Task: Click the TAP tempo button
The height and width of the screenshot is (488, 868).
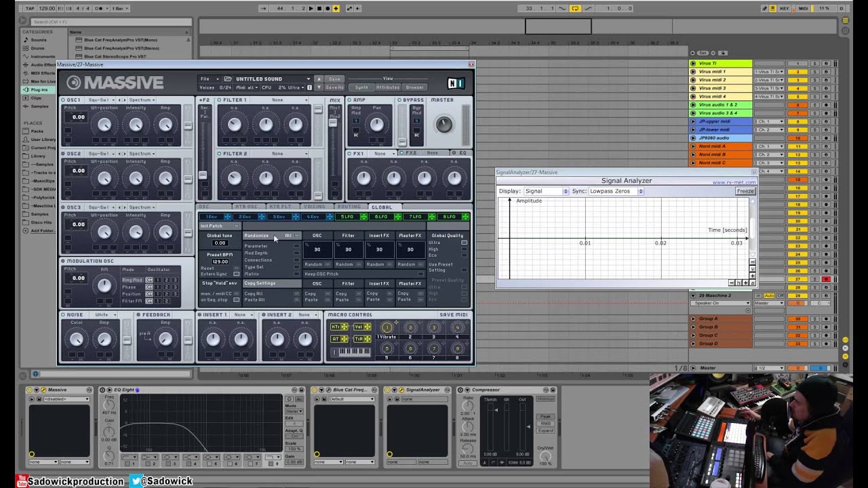Action: tap(28, 8)
